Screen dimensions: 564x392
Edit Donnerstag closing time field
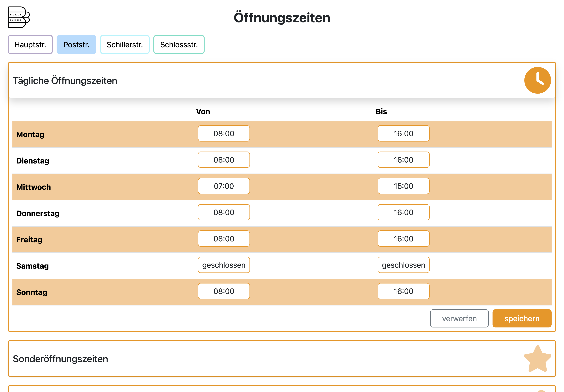[x=403, y=212]
